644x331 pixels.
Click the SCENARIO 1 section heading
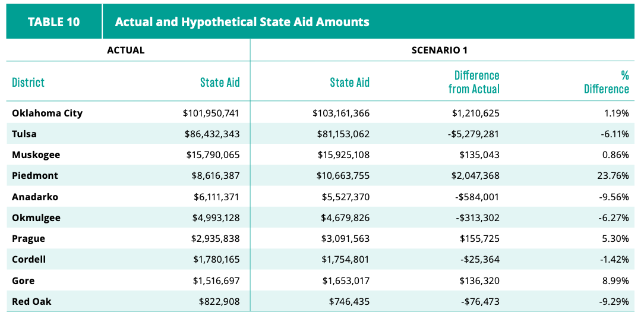tap(440, 50)
